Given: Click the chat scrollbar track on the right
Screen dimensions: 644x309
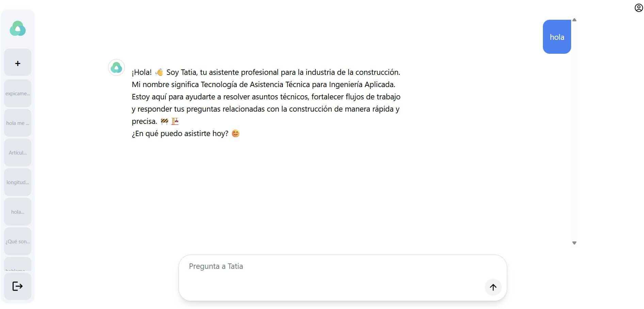Looking at the screenshot, I should pos(574,136).
